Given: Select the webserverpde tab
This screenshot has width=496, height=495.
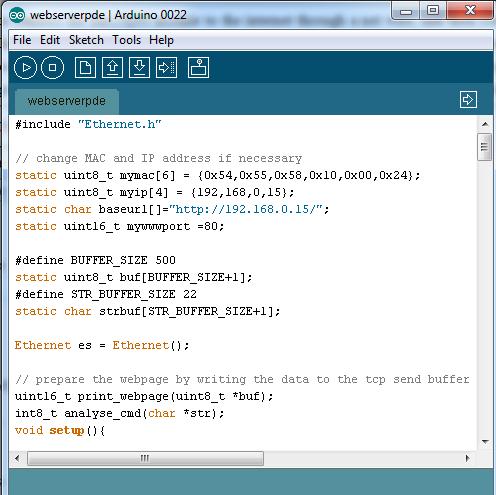Looking at the screenshot, I should 67,101.
